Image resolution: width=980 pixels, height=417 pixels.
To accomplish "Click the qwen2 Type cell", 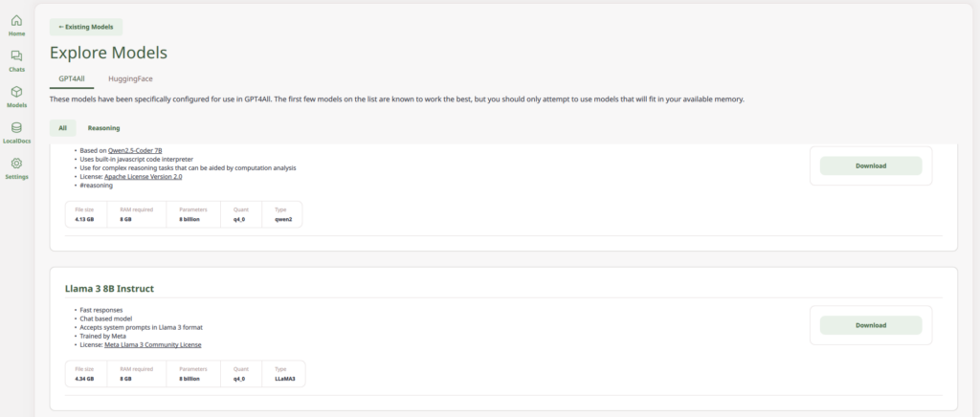I will pyautogui.click(x=282, y=214).
